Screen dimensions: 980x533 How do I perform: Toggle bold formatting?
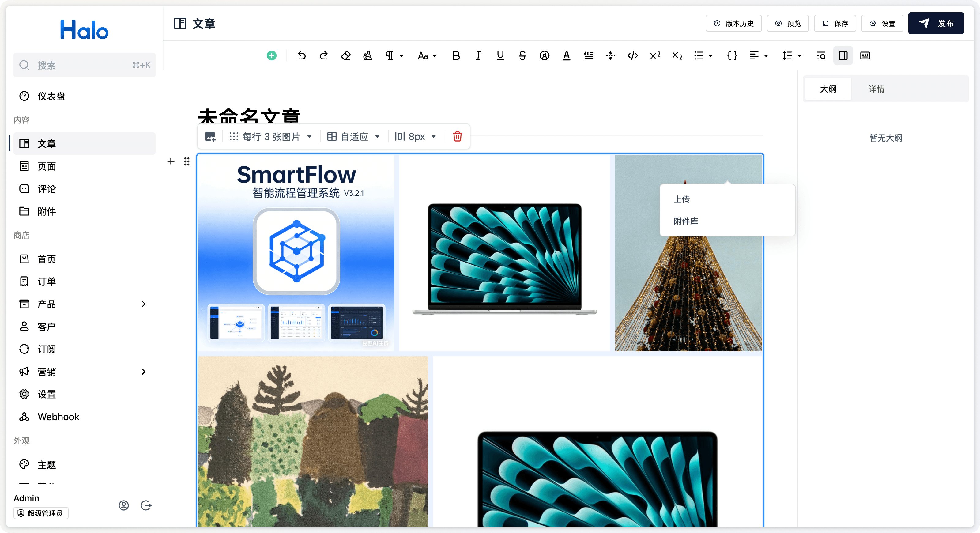click(456, 55)
